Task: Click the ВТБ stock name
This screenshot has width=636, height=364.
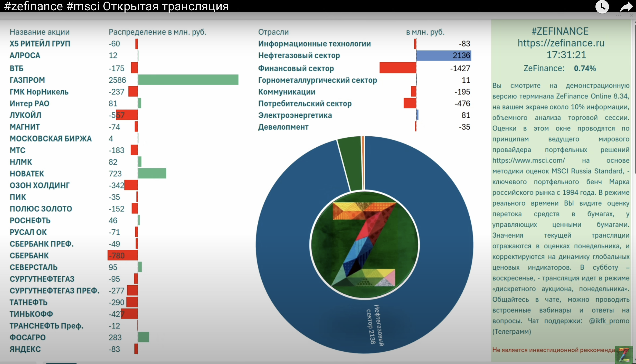Action: click(x=16, y=68)
